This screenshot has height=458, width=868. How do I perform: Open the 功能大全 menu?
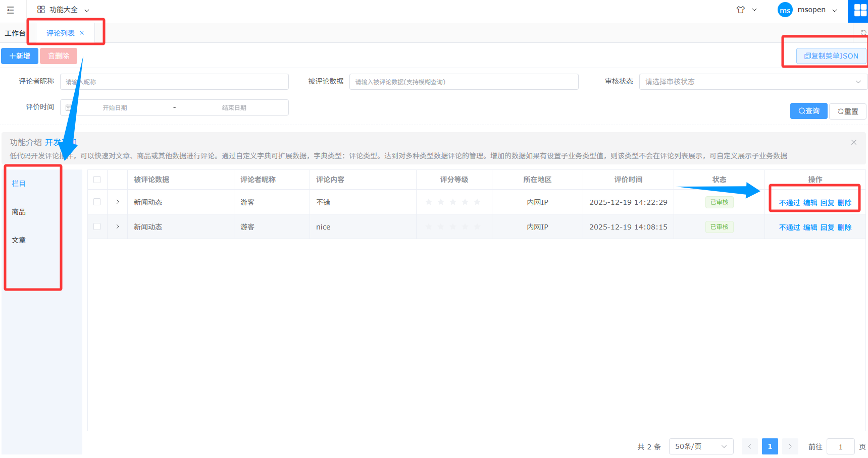[63, 10]
